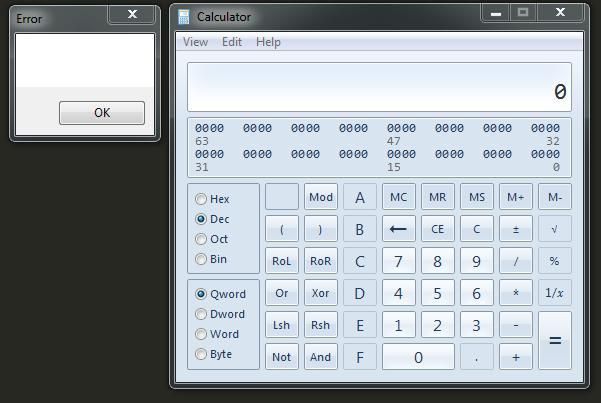601x403 pixels.
Task: Click the Xor operator button
Action: pos(320,293)
